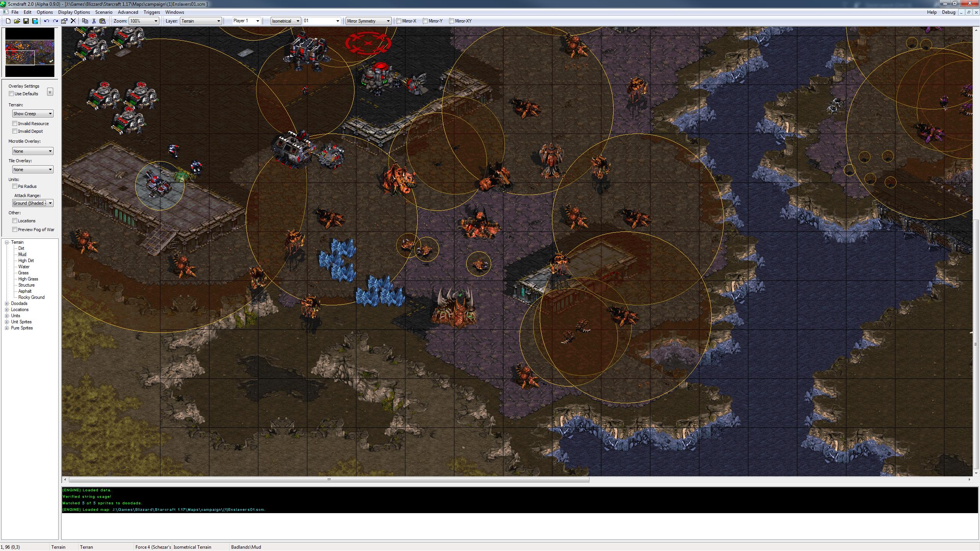The height and width of the screenshot is (551, 980).
Task: Click the Open file folder icon
Action: click(17, 21)
